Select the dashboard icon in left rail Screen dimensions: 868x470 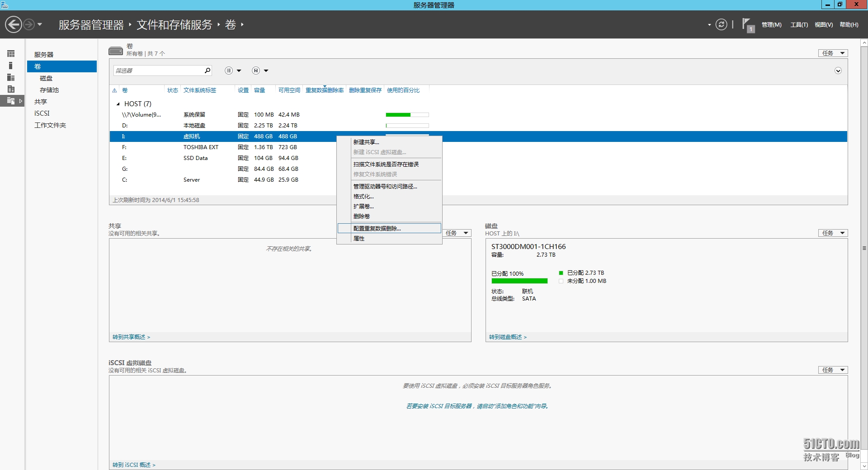(x=11, y=54)
